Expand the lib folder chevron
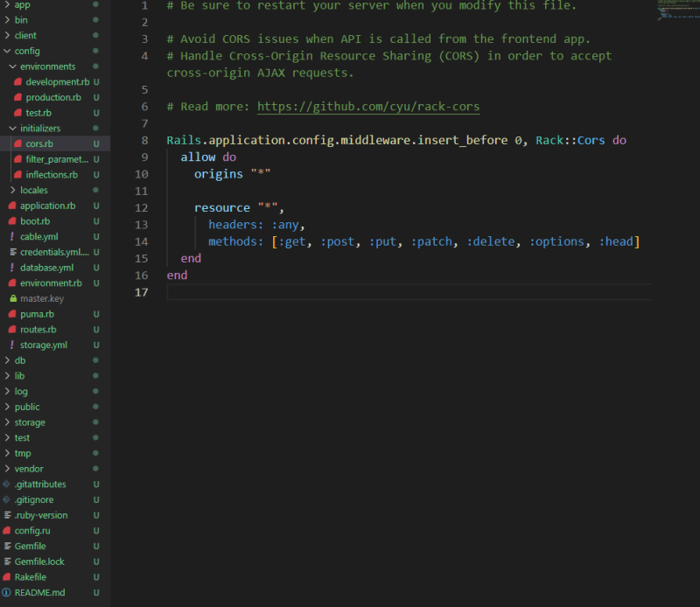This screenshot has height=607, width=700. (x=7, y=376)
